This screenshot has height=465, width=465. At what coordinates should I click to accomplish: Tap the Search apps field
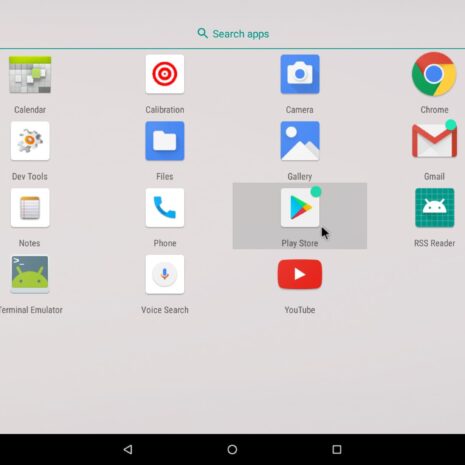click(x=232, y=34)
